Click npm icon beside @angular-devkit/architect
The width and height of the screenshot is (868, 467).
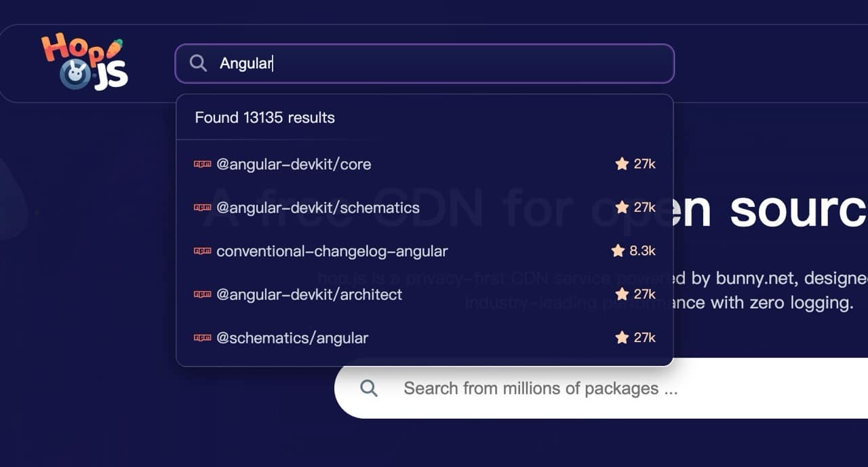click(202, 295)
